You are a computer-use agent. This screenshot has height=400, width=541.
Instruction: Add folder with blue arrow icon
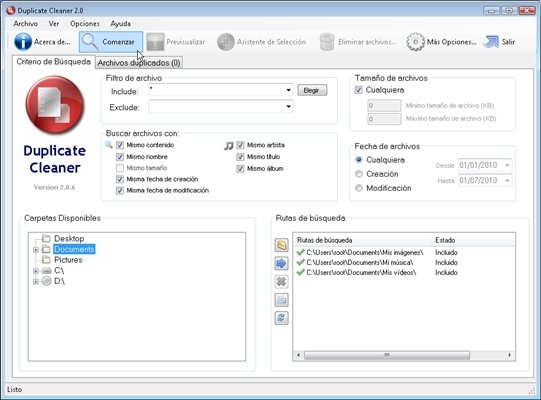click(282, 264)
